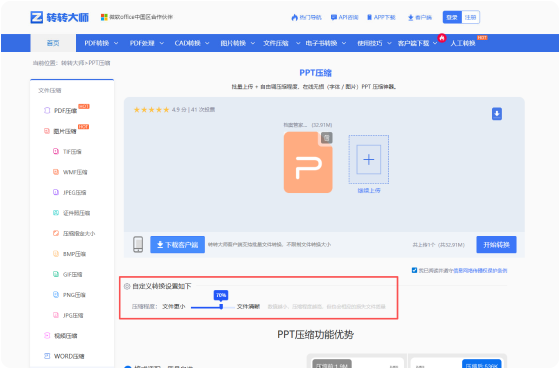The width and height of the screenshot is (560, 369).
Task: Click the PPT压缩 page heading
Action: click(315, 73)
